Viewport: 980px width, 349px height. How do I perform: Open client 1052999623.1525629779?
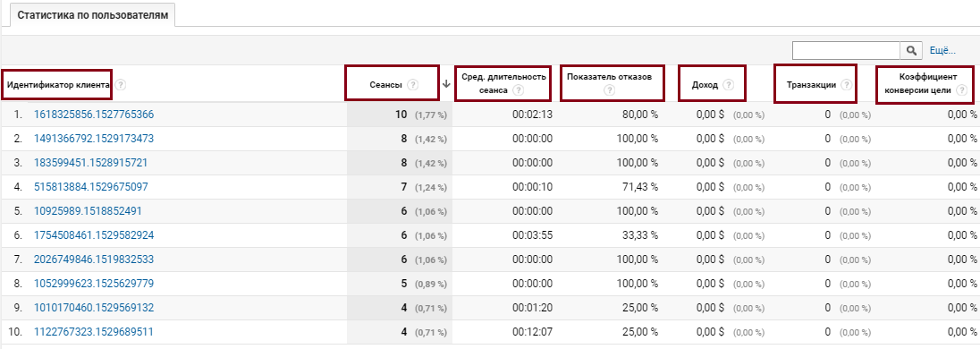pos(94,284)
